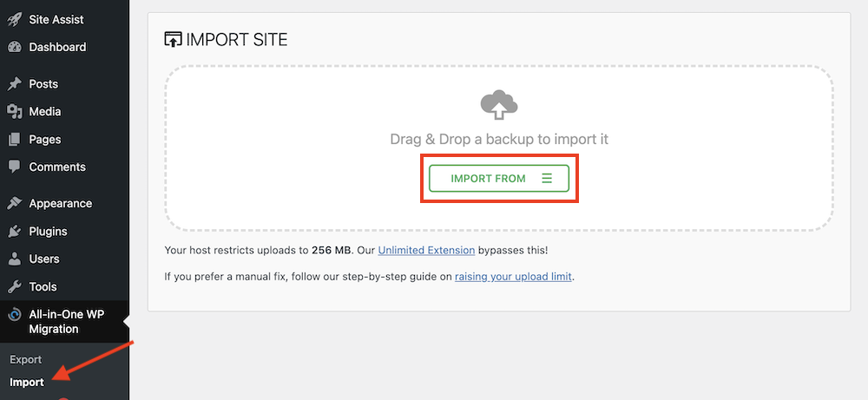868x400 pixels.
Task: Open the Export submenu item
Action: [x=25, y=359]
